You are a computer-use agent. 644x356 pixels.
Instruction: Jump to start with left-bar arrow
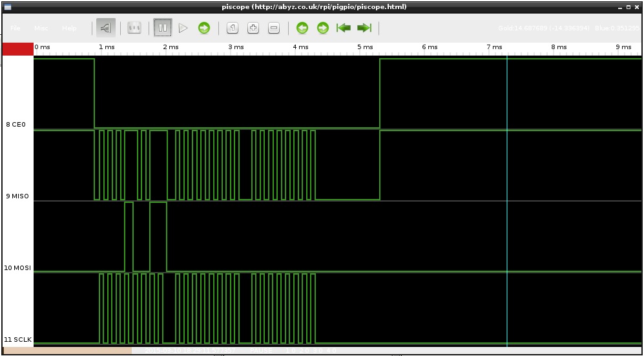pyautogui.click(x=344, y=28)
